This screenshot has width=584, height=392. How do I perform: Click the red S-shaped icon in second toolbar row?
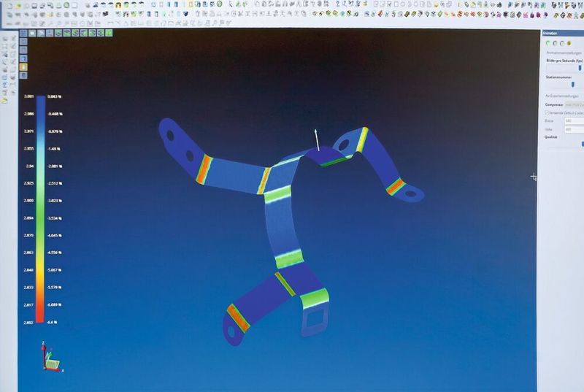tap(460, 14)
